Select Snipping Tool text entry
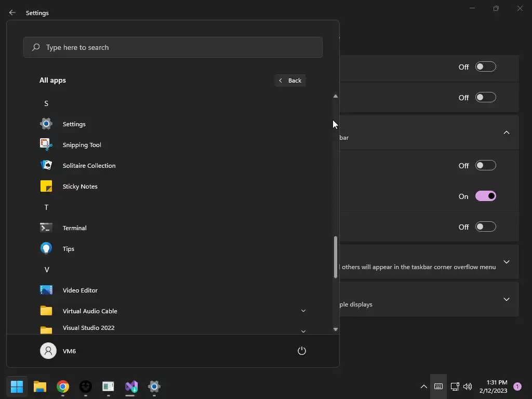Screen dimensions: 532x399 click(82, 145)
